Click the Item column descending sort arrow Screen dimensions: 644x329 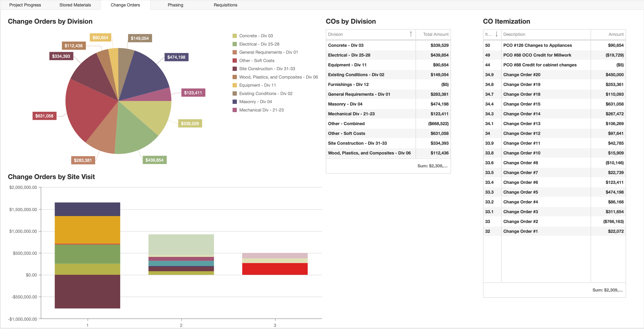click(496, 34)
